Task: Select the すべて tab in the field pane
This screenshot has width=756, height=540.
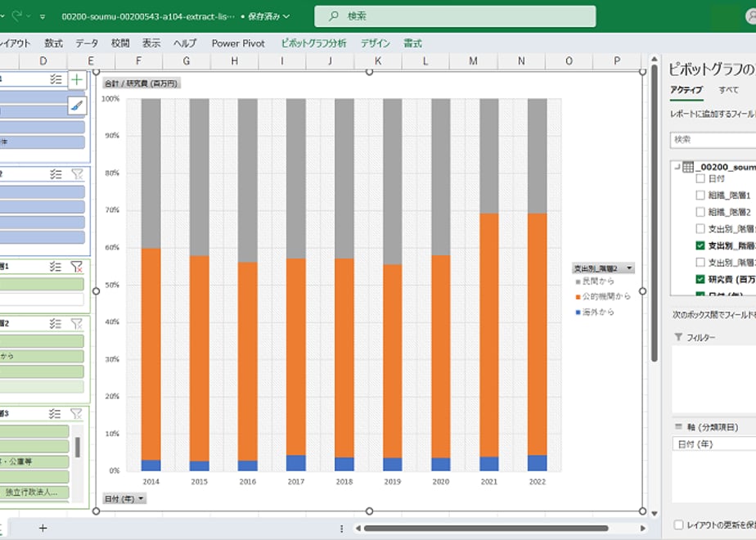Action: [728, 90]
